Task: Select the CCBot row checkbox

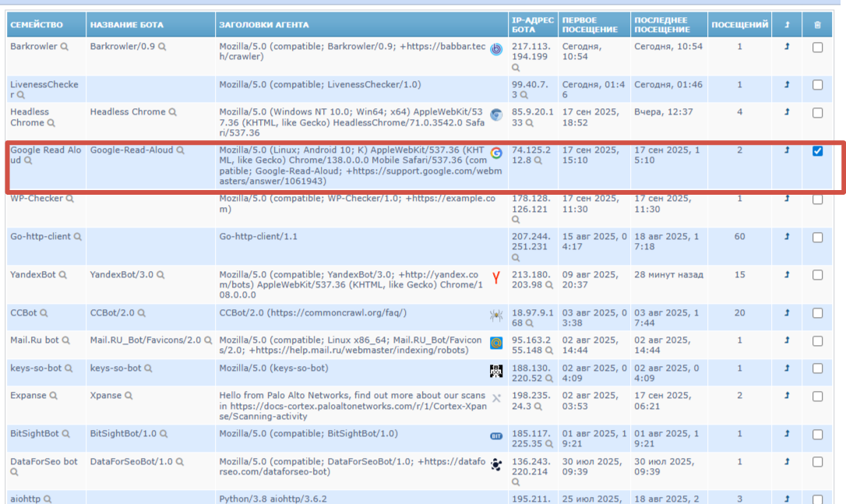Action: 817,313
